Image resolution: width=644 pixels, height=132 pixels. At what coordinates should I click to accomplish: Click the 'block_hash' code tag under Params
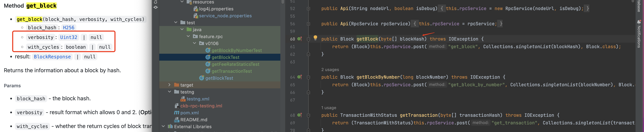click(x=31, y=99)
